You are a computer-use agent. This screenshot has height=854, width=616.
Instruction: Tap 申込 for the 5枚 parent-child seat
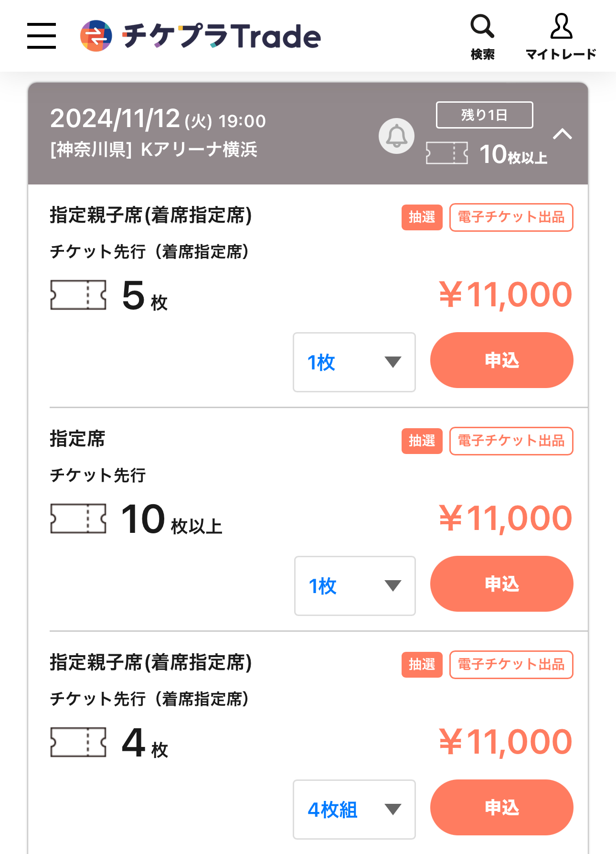click(x=502, y=360)
